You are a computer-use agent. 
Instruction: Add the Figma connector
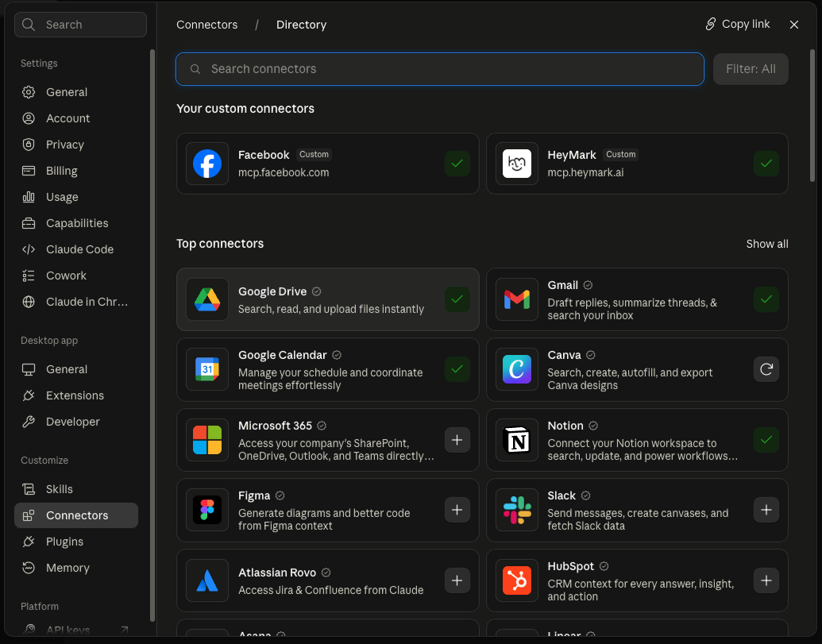coord(457,510)
